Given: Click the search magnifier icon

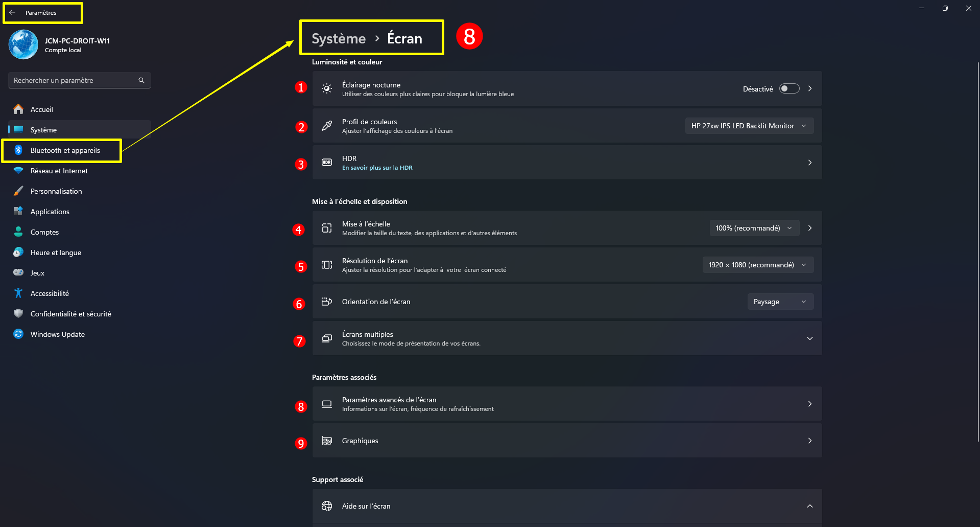Looking at the screenshot, I should click(x=141, y=80).
